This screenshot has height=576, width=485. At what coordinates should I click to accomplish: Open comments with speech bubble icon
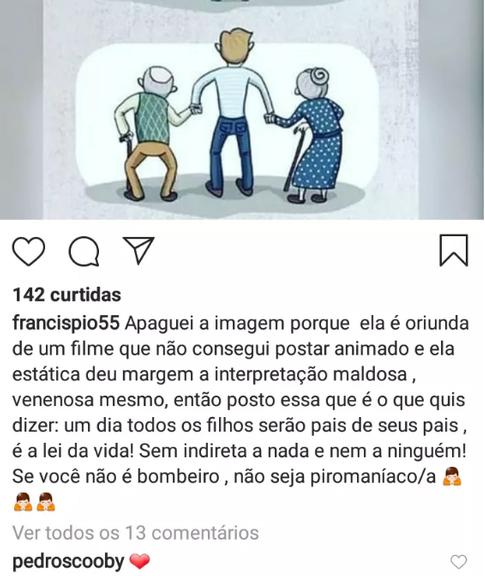click(84, 251)
